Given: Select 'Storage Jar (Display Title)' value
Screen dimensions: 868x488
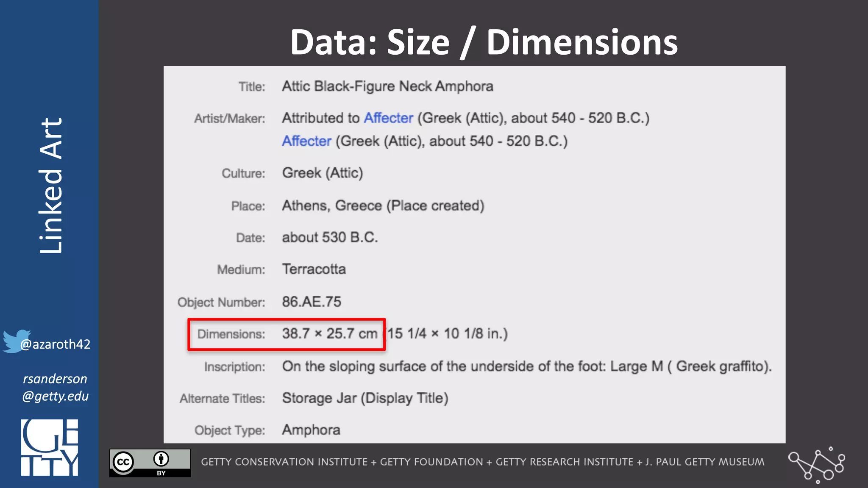Looking at the screenshot, I should click(x=365, y=398).
